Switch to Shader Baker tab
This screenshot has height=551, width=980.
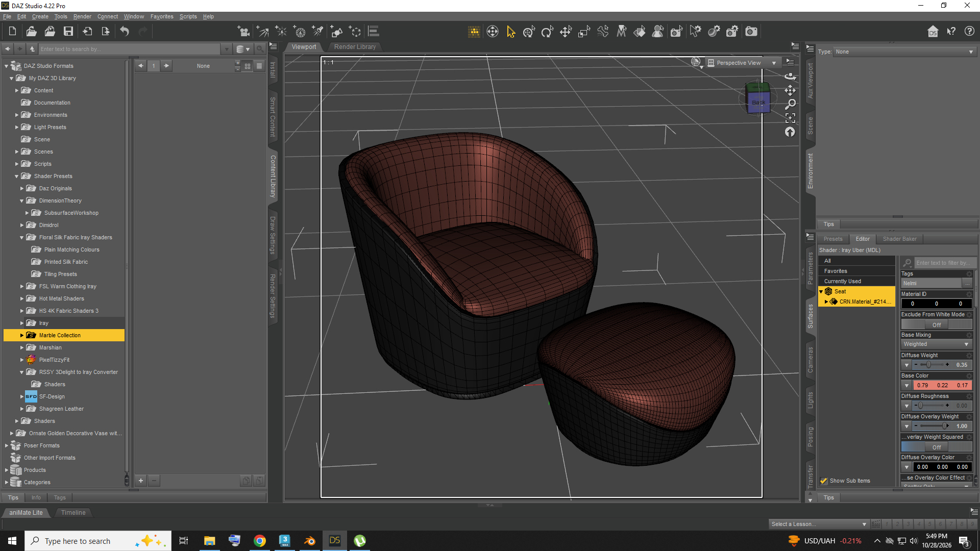(899, 239)
